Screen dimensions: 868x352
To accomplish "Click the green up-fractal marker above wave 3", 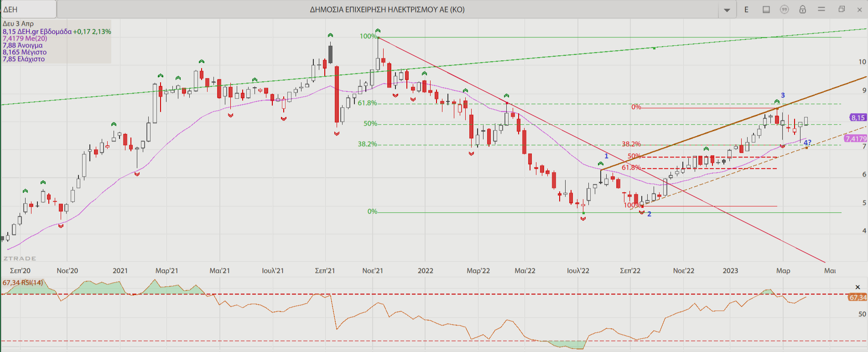I will click(777, 101).
